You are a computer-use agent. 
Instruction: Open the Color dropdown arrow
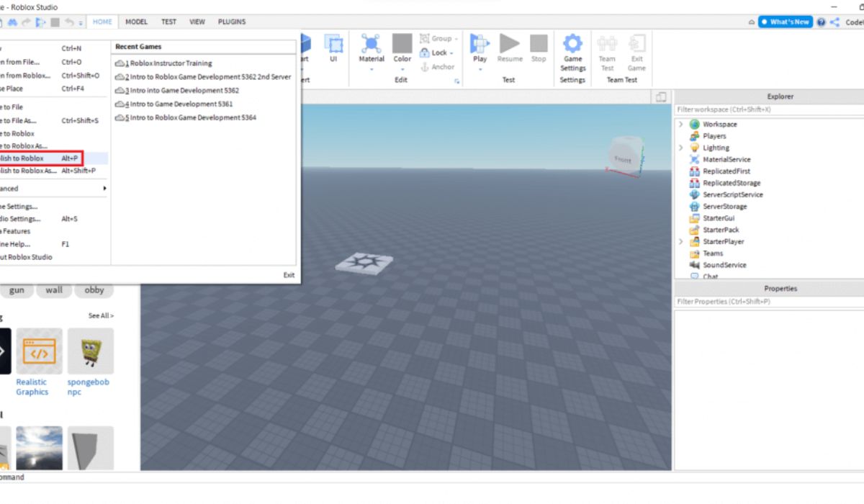pos(402,70)
